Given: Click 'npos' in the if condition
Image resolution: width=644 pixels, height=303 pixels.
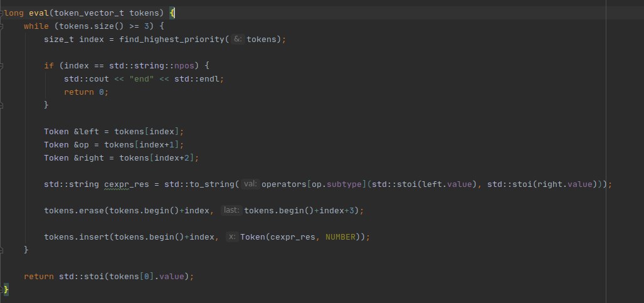Looking at the screenshot, I should 184,66.
